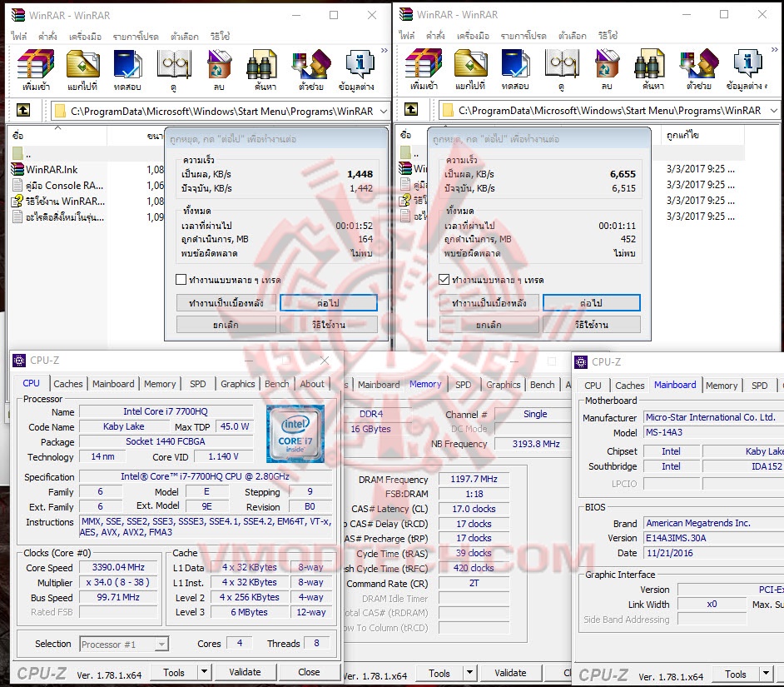The width and height of the screenshot is (784, 687).
Task: Click up-one-level folder icon in left WinRAR
Action: coord(23,110)
